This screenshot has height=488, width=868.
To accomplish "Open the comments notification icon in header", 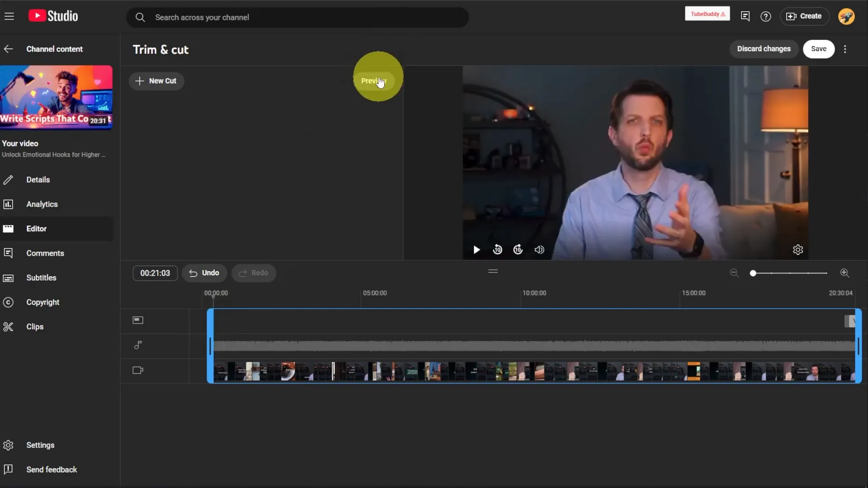I will tap(745, 16).
